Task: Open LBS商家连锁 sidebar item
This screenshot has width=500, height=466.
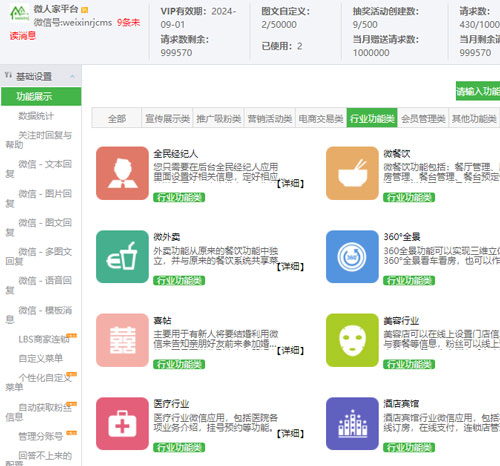Action: pos(44,339)
